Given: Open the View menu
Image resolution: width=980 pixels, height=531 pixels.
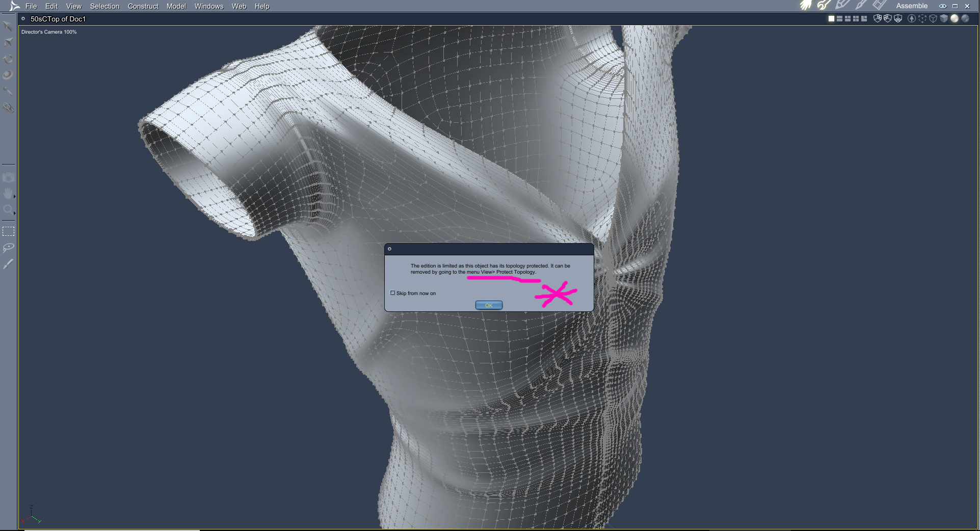Looking at the screenshot, I should pos(74,6).
